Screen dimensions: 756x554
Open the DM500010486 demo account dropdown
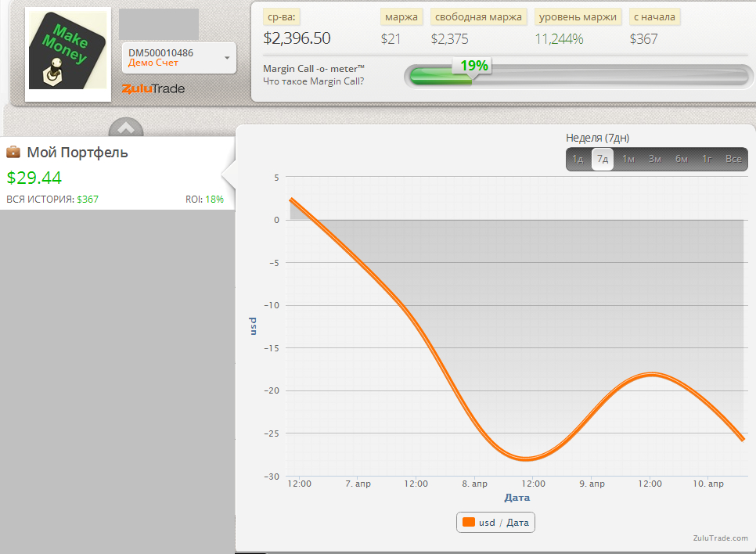(179, 58)
